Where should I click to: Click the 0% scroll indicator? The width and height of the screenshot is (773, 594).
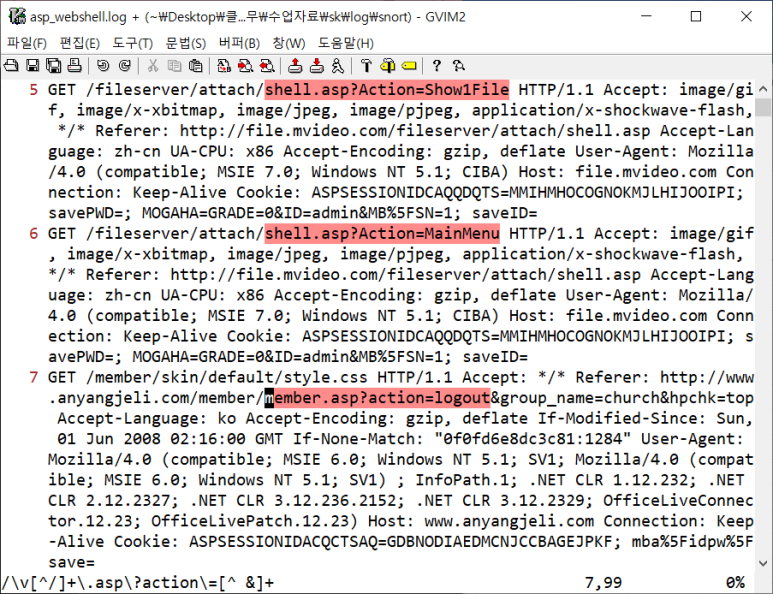pyautogui.click(x=735, y=583)
